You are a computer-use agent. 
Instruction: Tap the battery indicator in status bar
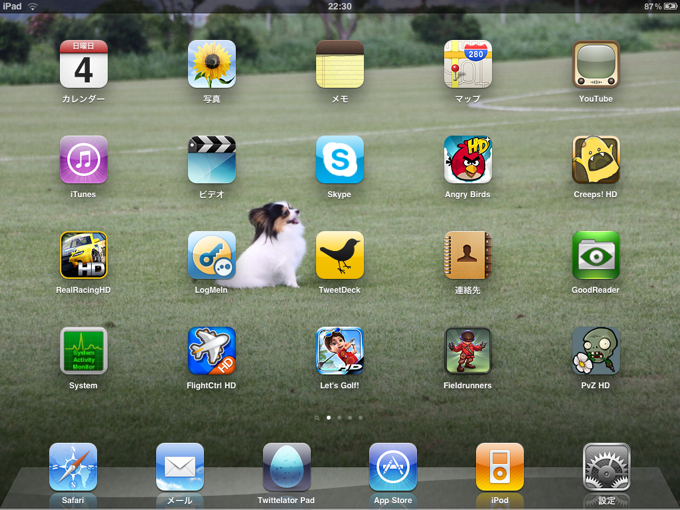[670, 7]
